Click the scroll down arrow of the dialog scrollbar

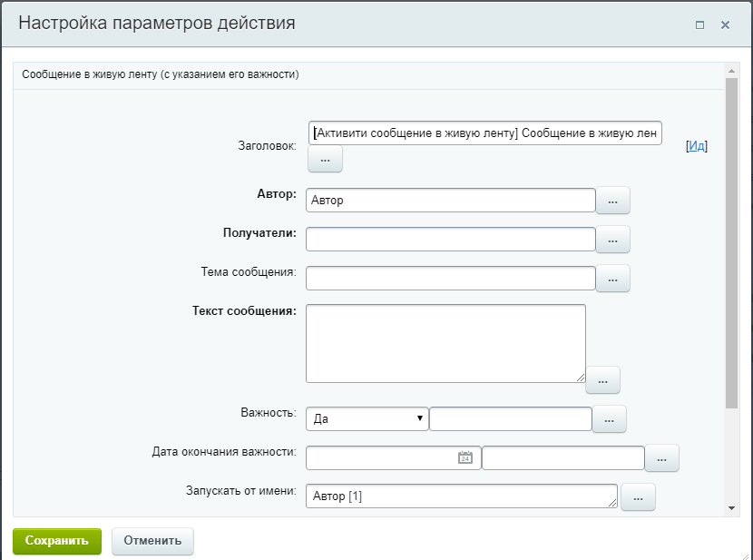click(x=732, y=508)
